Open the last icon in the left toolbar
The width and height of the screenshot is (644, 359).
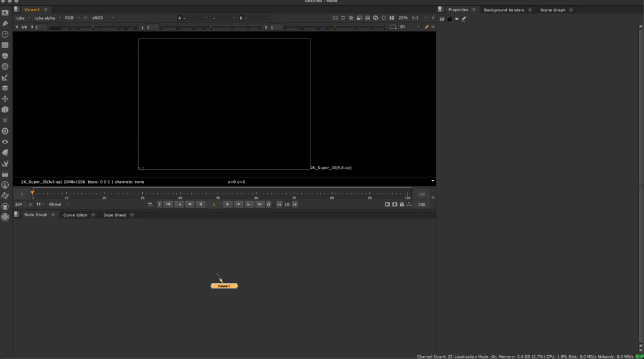(x=5, y=217)
